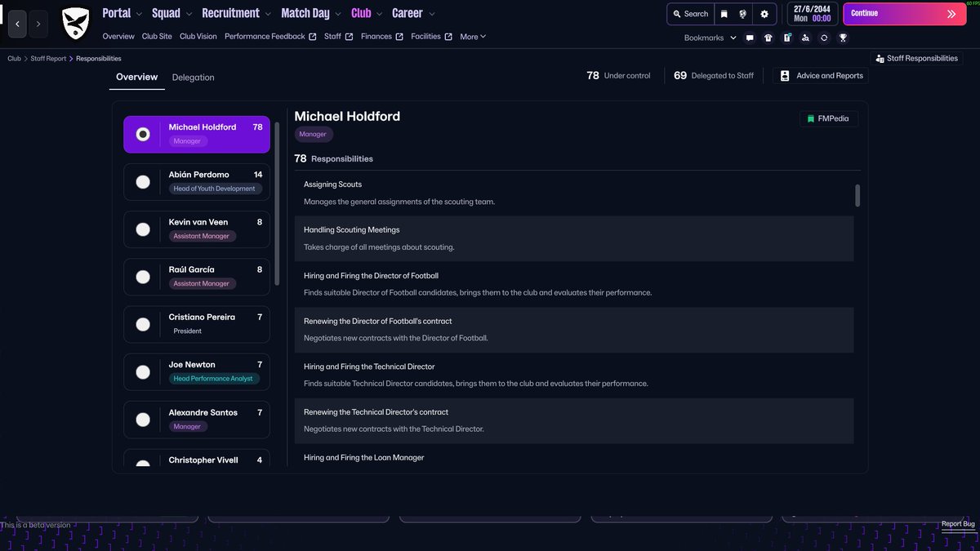Open Advice and Reports
Viewport: 980px width, 551px height.
pyautogui.click(x=820, y=75)
